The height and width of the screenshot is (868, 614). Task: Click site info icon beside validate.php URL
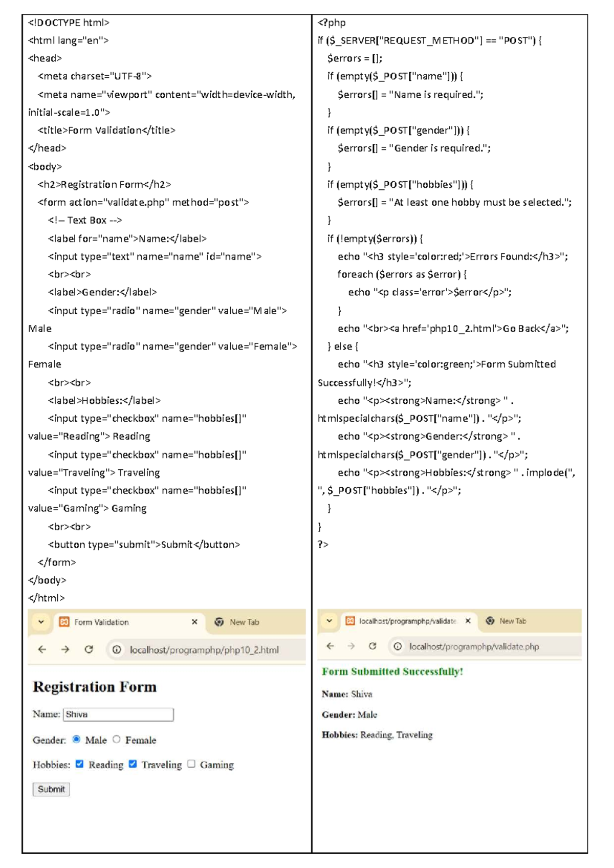pyautogui.click(x=398, y=646)
